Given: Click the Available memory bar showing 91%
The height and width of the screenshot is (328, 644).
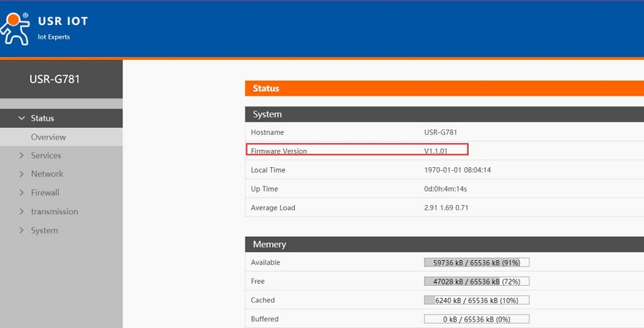Looking at the screenshot, I should click(x=477, y=262).
